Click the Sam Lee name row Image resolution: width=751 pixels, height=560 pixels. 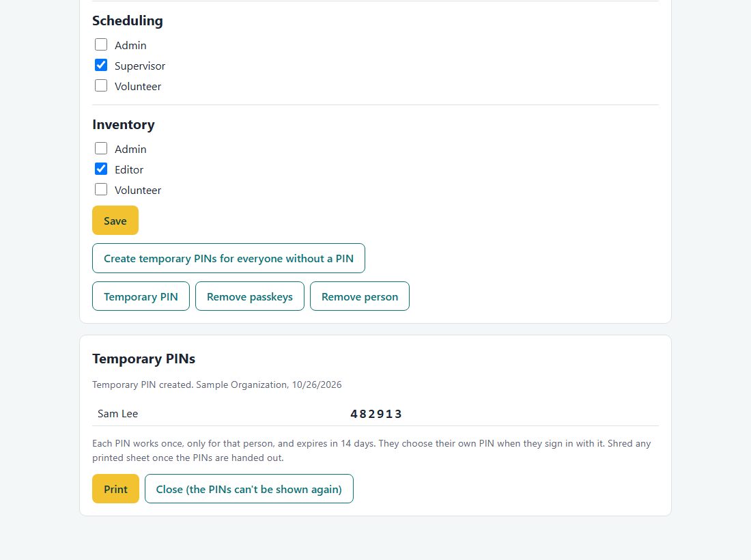[375, 414]
